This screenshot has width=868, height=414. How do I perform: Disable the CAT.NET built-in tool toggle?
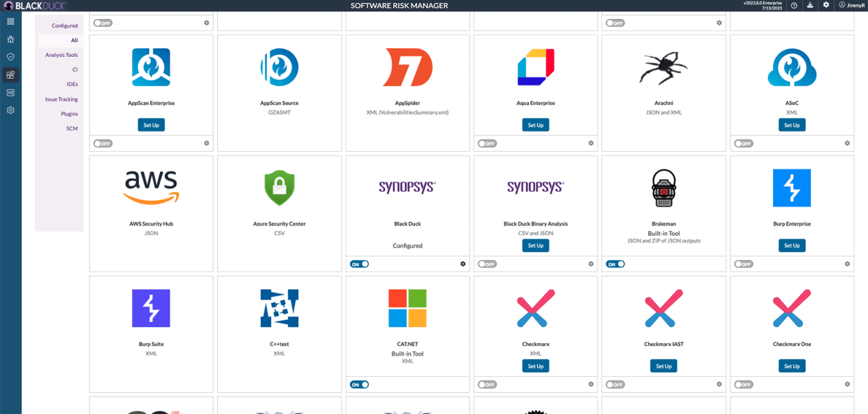tap(359, 384)
